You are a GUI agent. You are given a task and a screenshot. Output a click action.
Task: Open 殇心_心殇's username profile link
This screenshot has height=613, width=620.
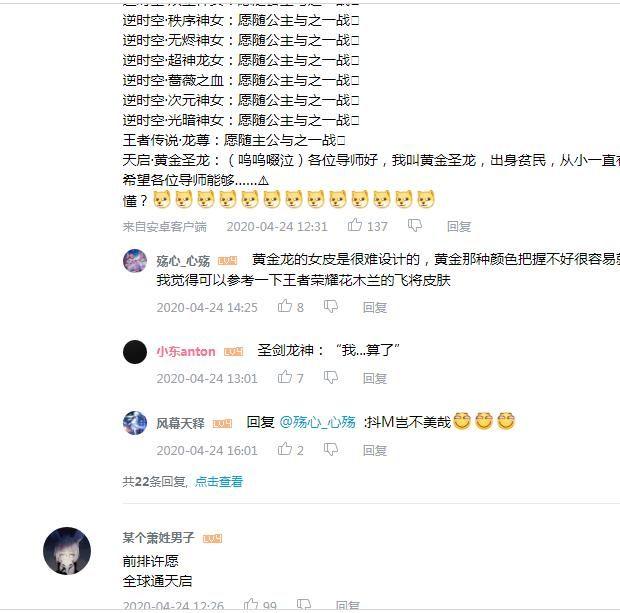[x=183, y=261]
